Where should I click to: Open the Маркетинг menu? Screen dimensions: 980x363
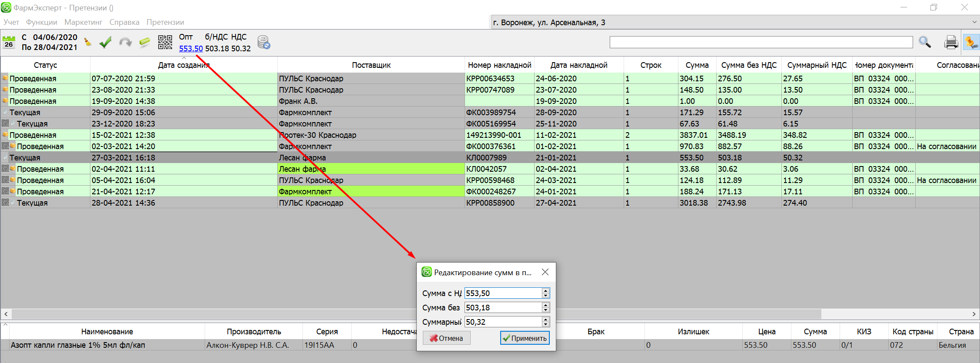click(83, 22)
